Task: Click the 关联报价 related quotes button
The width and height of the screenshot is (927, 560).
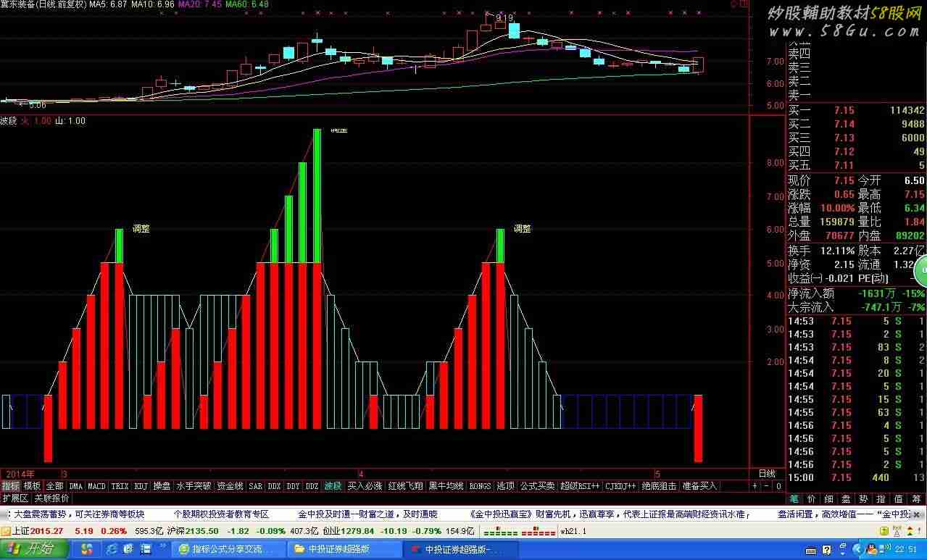Action: 51,498
